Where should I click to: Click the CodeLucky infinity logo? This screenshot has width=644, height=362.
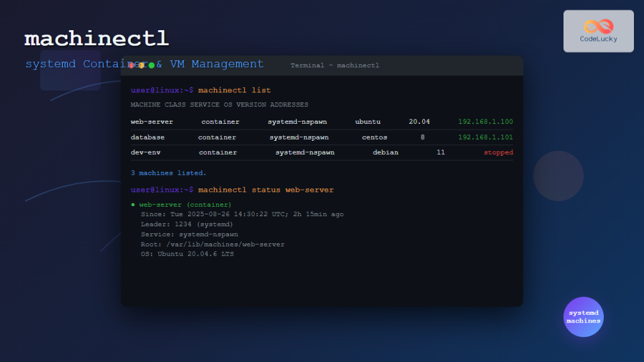click(598, 25)
